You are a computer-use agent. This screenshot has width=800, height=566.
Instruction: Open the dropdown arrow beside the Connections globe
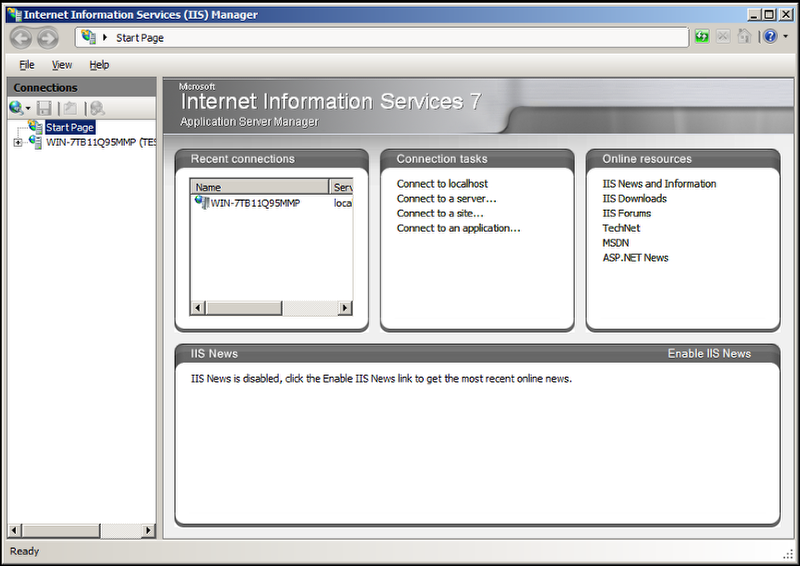click(29, 108)
